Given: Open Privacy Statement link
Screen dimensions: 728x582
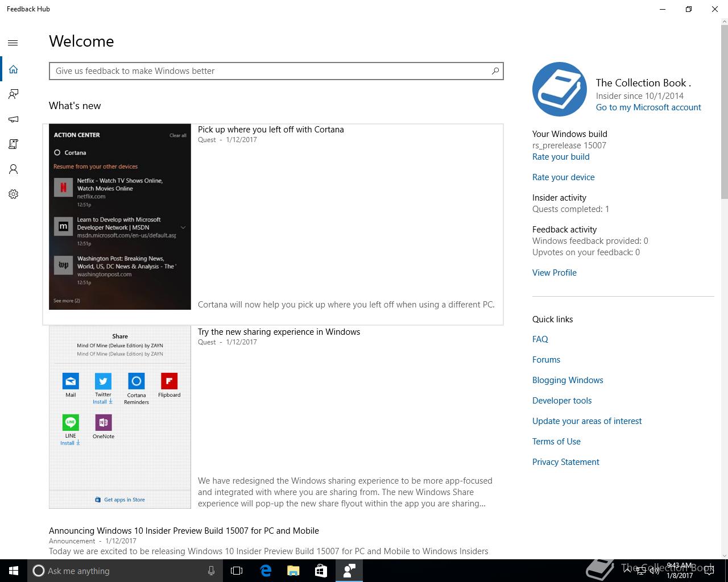Looking at the screenshot, I should tap(566, 462).
